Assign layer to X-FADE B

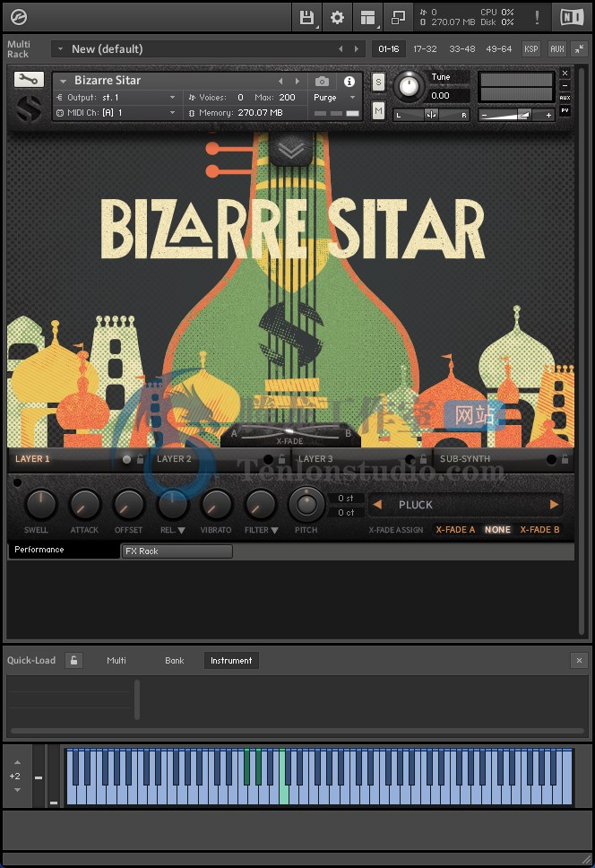tap(539, 530)
